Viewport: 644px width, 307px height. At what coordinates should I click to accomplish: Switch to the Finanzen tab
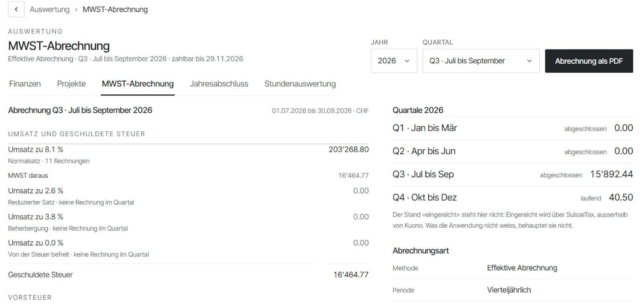[x=25, y=84]
